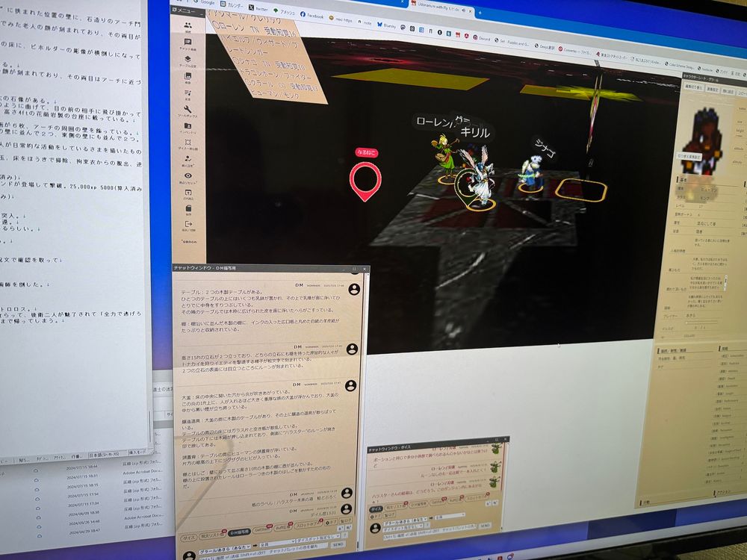
Task: Click the view reset eye icon
Action: point(188,175)
